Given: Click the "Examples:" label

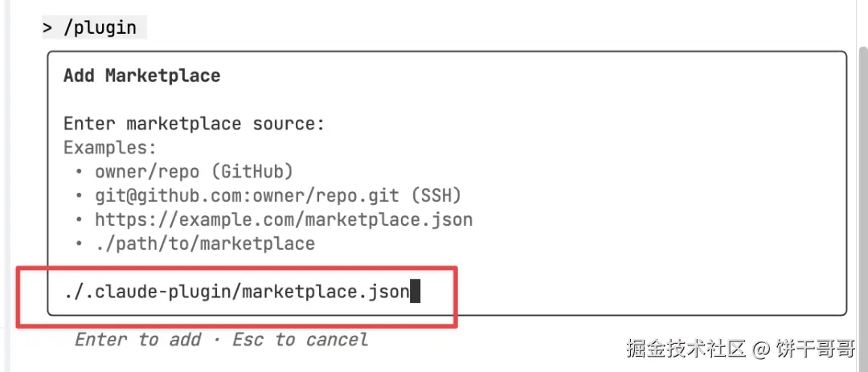Looking at the screenshot, I should pos(110,148).
